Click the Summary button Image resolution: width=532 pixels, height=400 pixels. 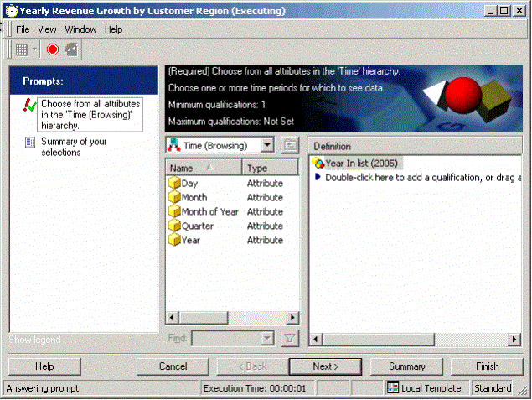coord(406,366)
